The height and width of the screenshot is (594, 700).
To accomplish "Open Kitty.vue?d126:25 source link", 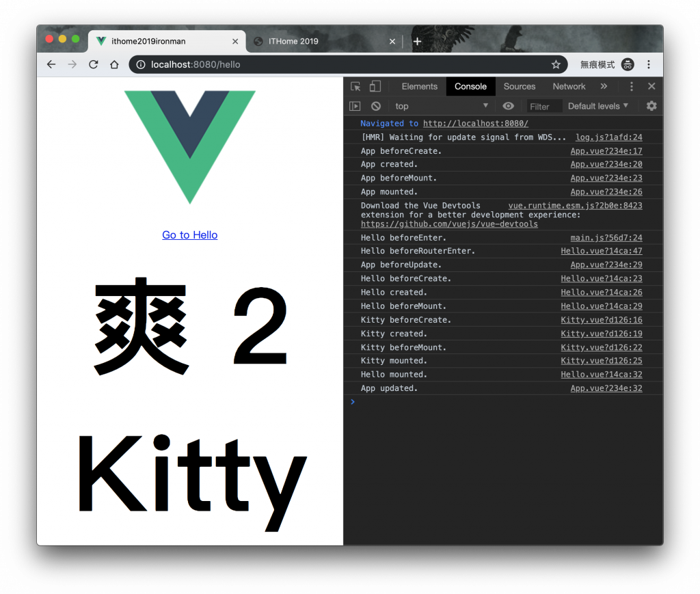I will pos(602,361).
